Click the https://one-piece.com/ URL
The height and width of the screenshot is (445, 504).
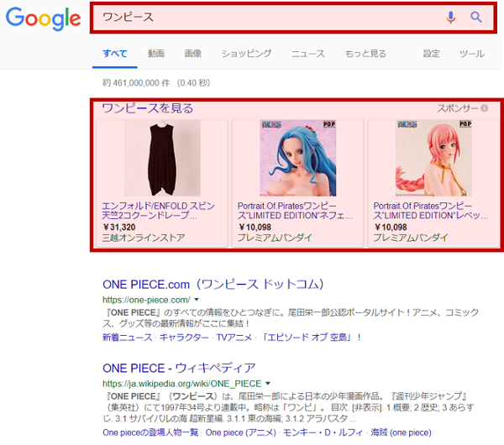pyautogui.click(x=146, y=300)
